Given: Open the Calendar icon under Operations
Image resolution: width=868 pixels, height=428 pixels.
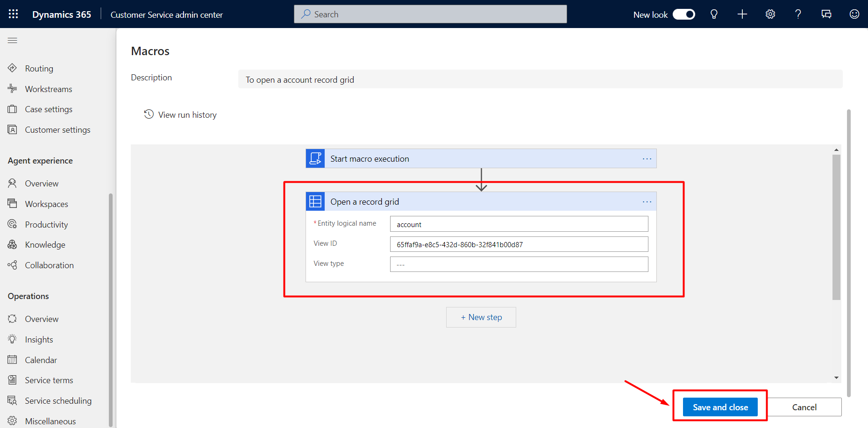Looking at the screenshot, I should pos(13,359).
